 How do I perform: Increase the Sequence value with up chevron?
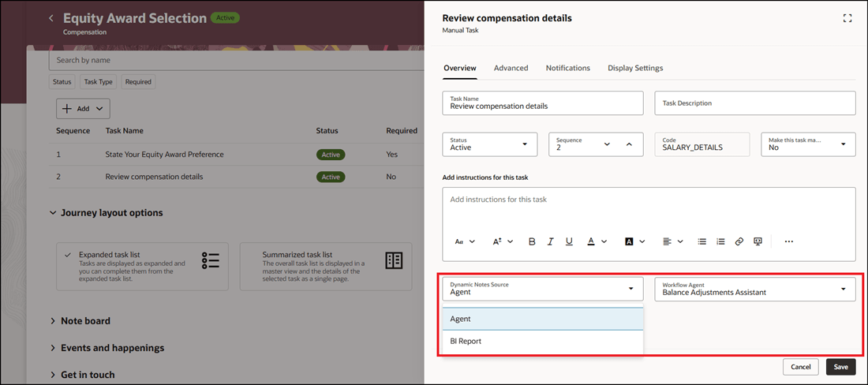(x=629, y=144)
